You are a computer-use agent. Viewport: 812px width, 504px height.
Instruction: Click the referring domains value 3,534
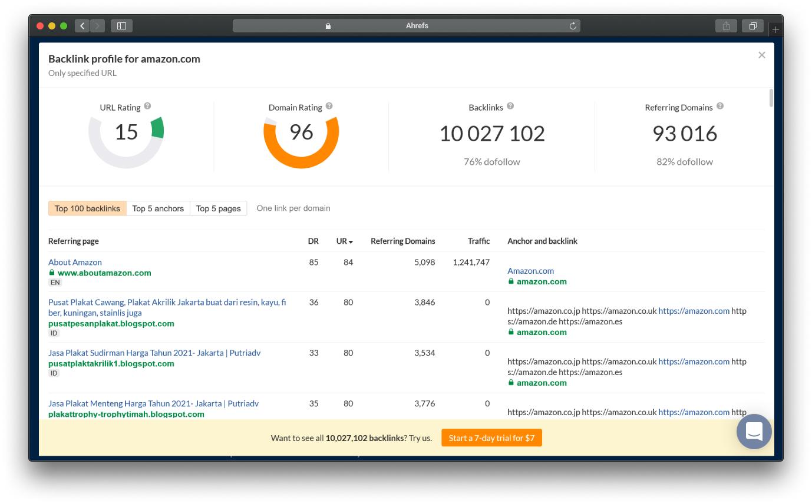pos(424,353)
